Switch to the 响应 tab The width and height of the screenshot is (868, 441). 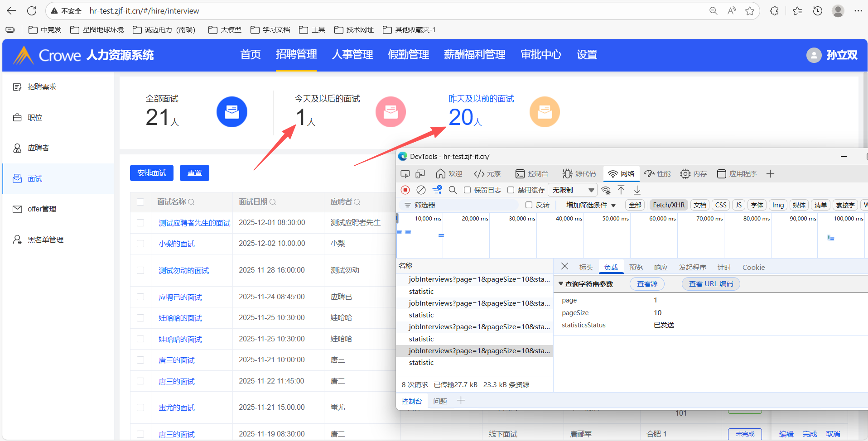click(x=661, y=268)
